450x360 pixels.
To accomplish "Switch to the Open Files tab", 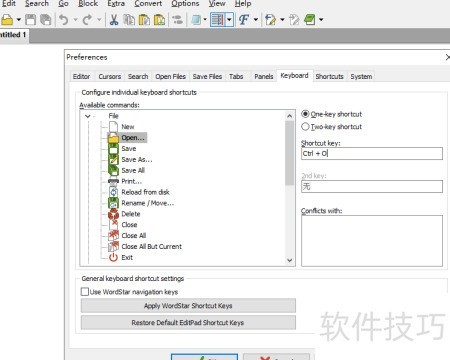I will [170, 77].
